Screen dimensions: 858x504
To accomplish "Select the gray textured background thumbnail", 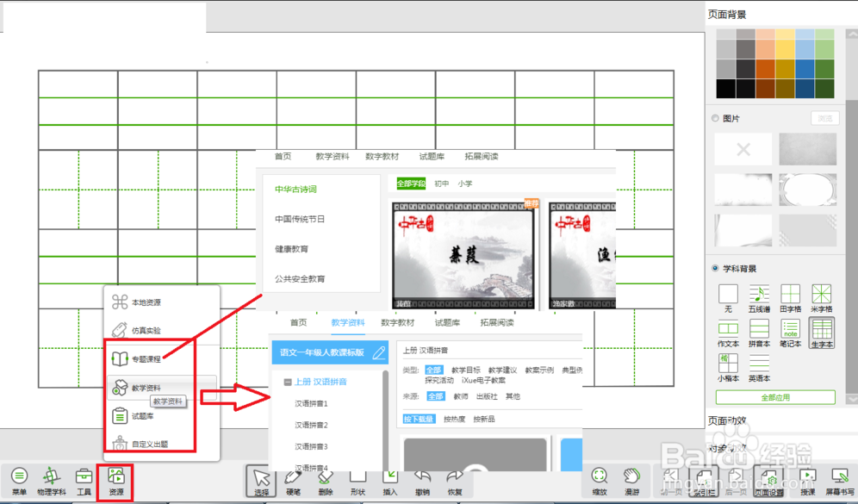I will tap(808, 149).
